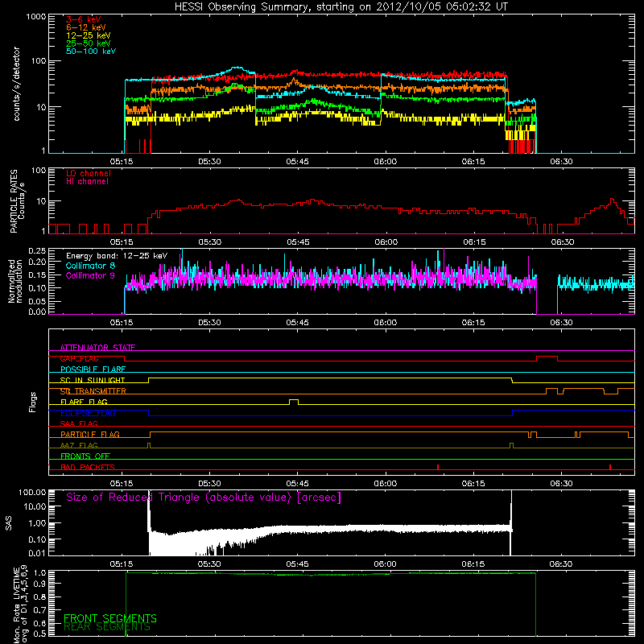Click the HI channel legend label
Screen dimensions: 644x644
click(87, 182)
